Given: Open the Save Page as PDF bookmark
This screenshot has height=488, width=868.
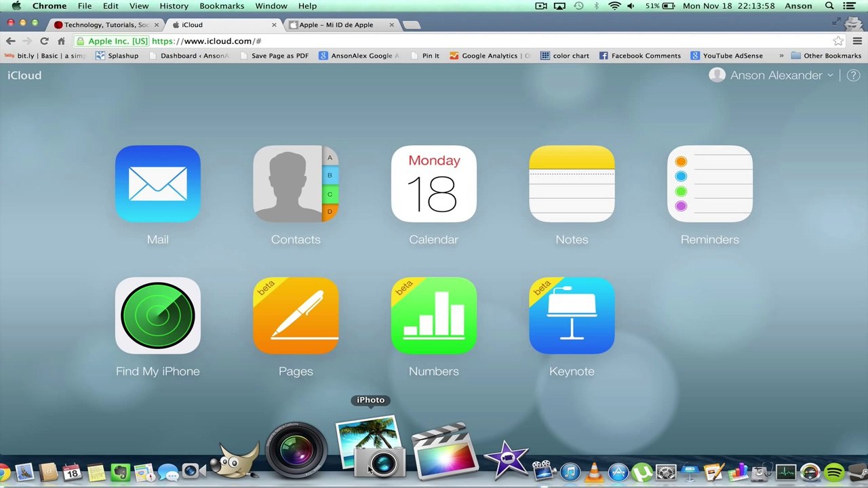Looking at the screenshot, I should pyautogui.click(x=275, y=56).
